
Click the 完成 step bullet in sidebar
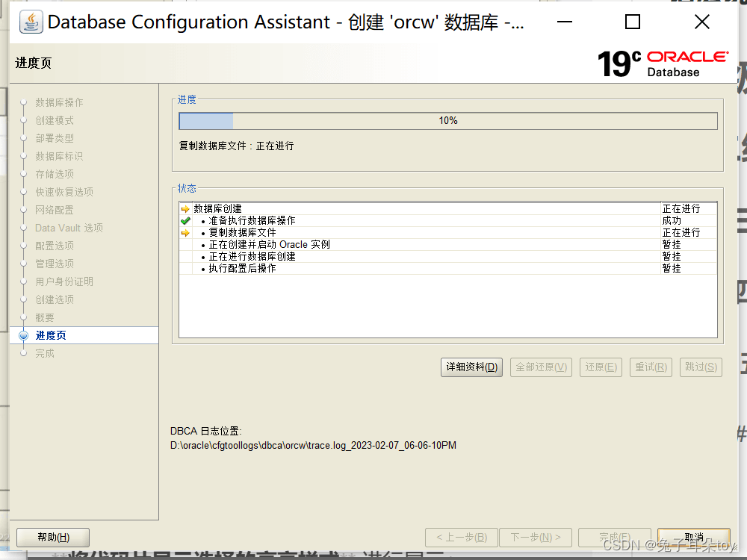coord(24,354)
